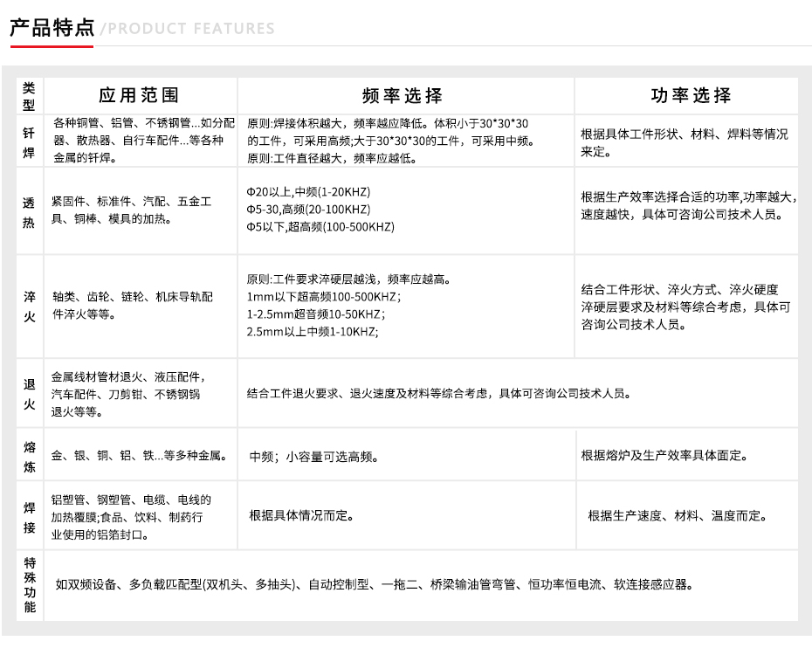Click the 退火 row label
The height and width of the screenshot is (648, 812).
click(x=29, y=392)
